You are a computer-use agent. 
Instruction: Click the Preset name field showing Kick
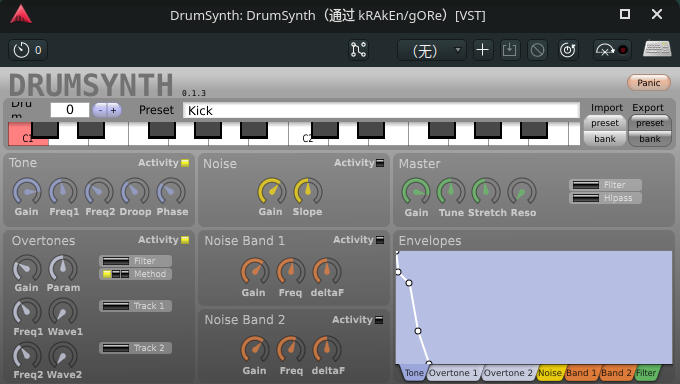click(381, 110)
